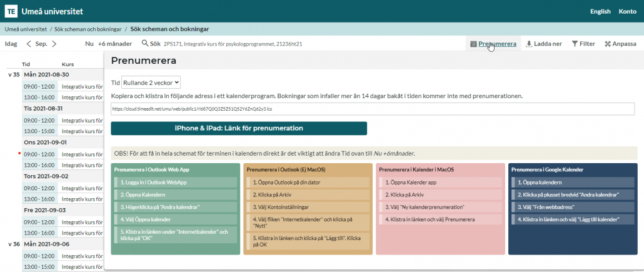Screen dimensions: 644x272
Task: Click step Välj Öppna kalender
Action: [x=175, y=219]
